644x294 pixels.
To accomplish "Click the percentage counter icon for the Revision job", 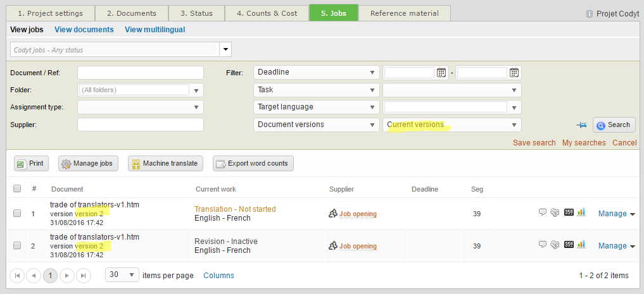I will pyautogui.click(x=569, y=245).
